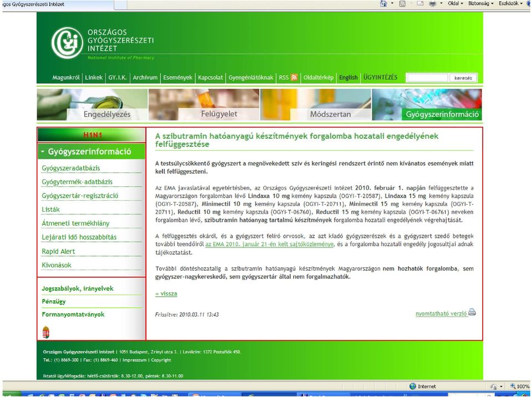Open the EMA 2010. január 21 press release link
This screenshot has height=397, width=532.
(x=269, y=244)
